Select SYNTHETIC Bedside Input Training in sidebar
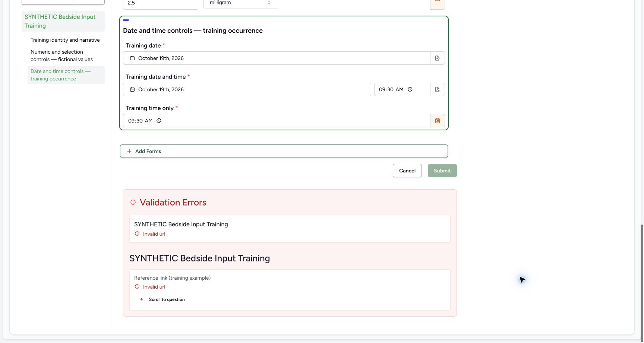 [63, 21]
